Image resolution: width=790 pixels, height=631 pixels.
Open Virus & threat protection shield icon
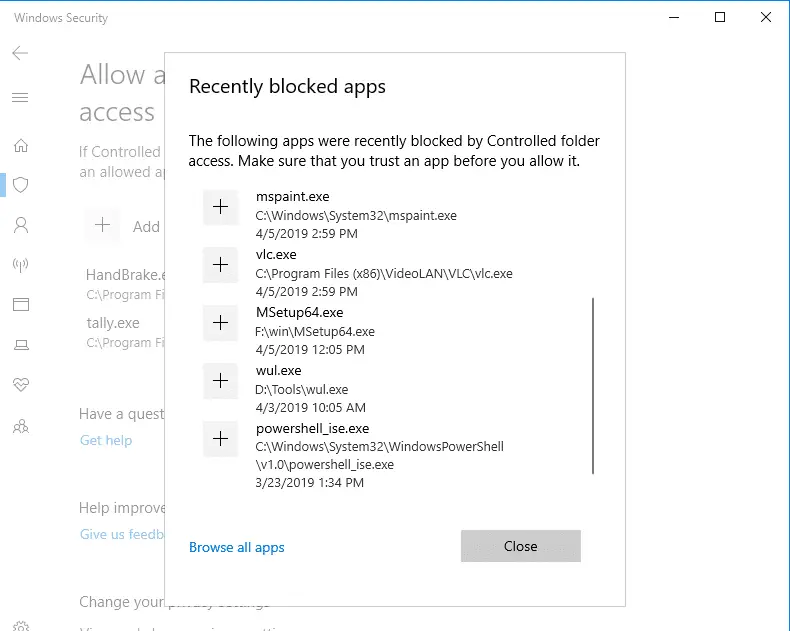click(21, 185)
